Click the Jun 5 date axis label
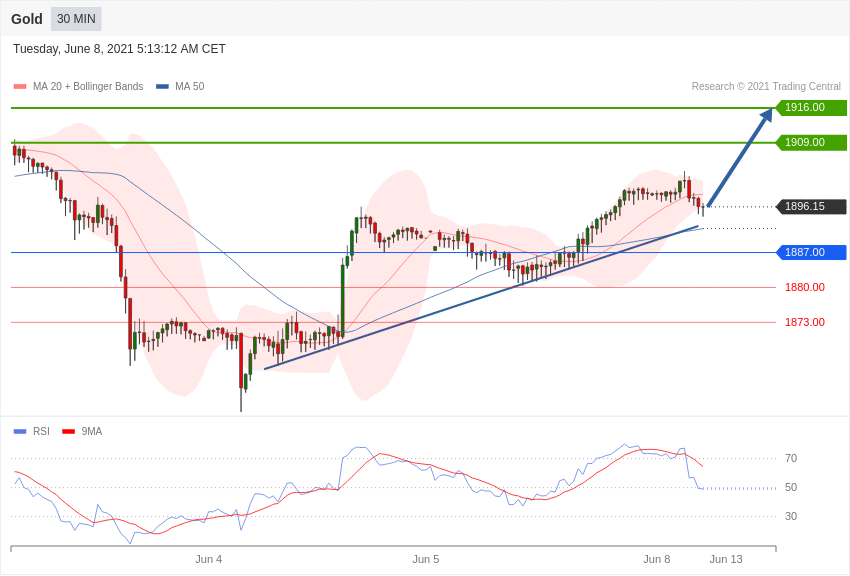 (426, 559)
